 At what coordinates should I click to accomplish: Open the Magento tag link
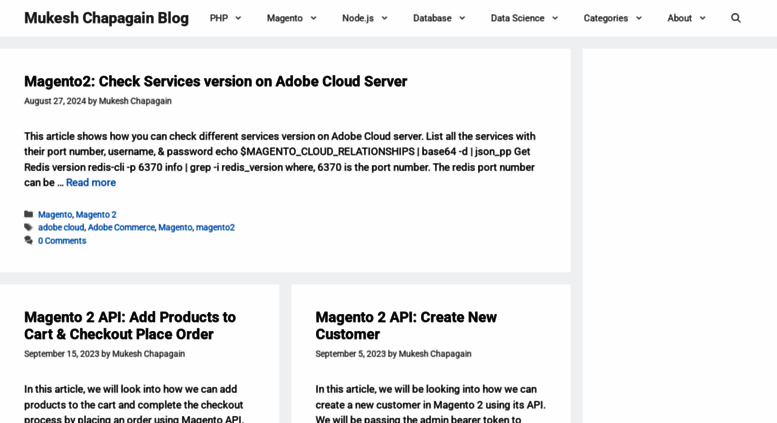175,227
